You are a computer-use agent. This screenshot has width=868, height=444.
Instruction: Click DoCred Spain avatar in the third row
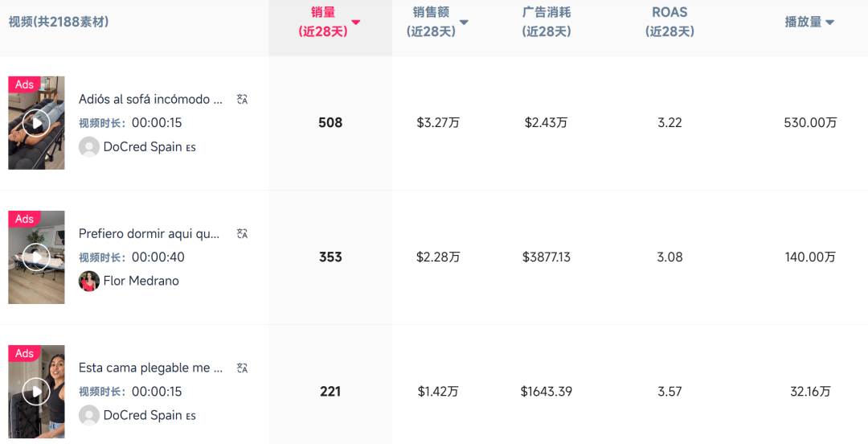point(89,415)
